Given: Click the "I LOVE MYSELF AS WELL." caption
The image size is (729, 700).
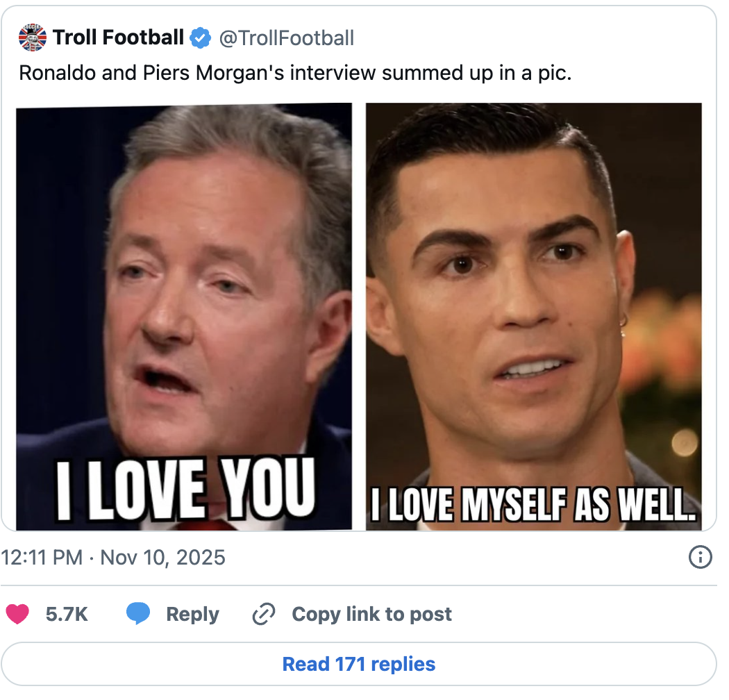Looking at the screenshot, I should tap(533, 508).
